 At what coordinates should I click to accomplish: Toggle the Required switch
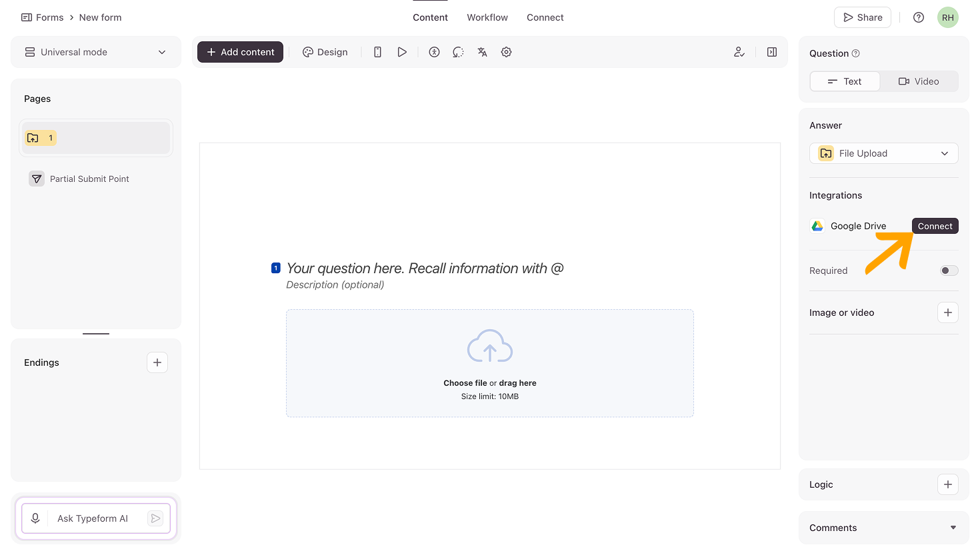(949, 271)
